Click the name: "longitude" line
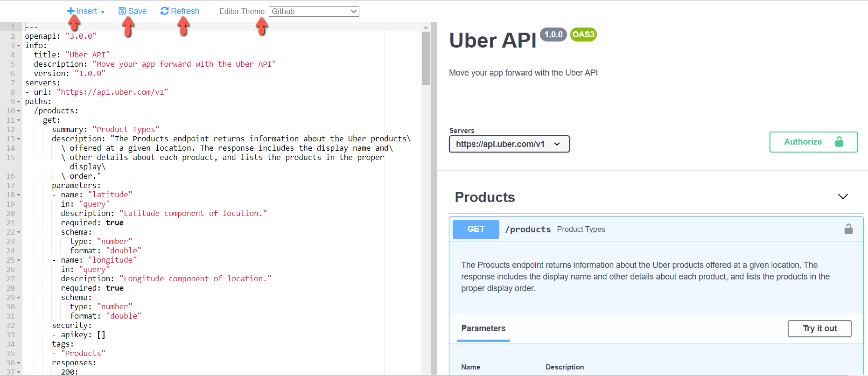 click(94, 260)
